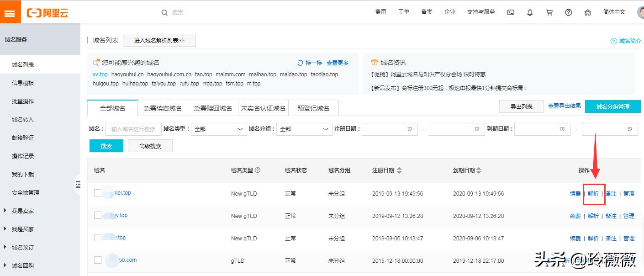This screenshot has height=276, width=644.
Task: Open the Cloud Shell terminal icon
Action: coord(511,12)
